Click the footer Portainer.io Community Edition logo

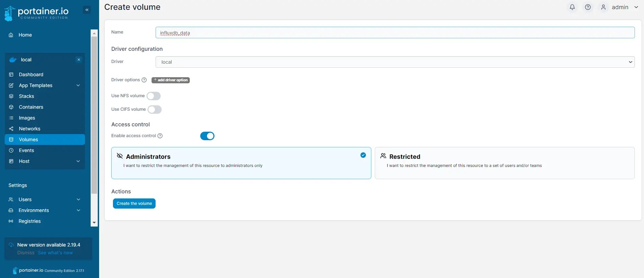tap(48, 271)
